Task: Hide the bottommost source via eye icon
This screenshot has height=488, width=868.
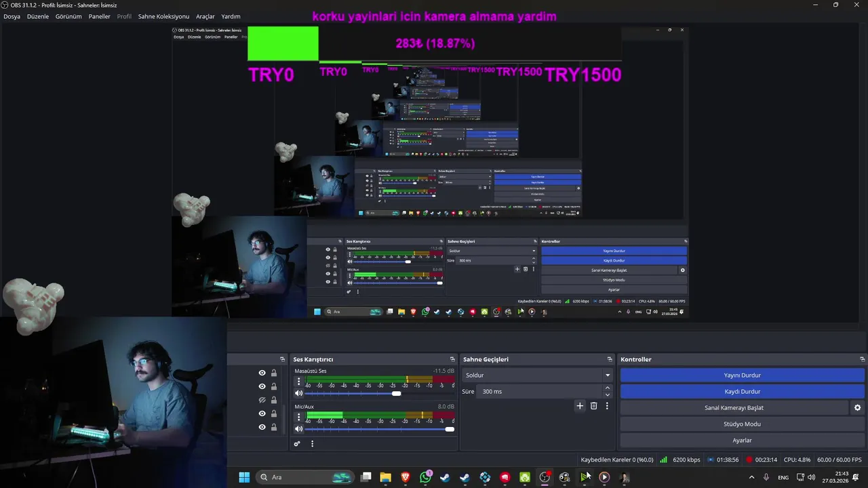Action: (262, 427)
